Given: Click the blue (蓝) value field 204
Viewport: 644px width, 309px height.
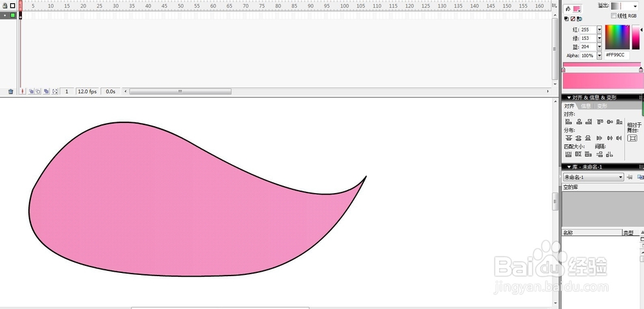Looking at the screenshot, I should 588,47.
